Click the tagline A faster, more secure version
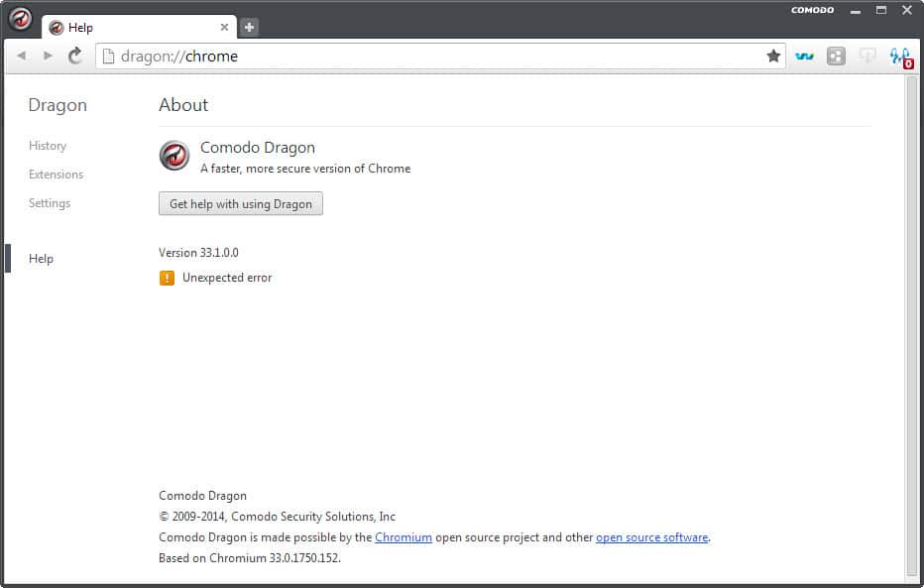This screenshot has width=924, height=588. click(305, 169)
